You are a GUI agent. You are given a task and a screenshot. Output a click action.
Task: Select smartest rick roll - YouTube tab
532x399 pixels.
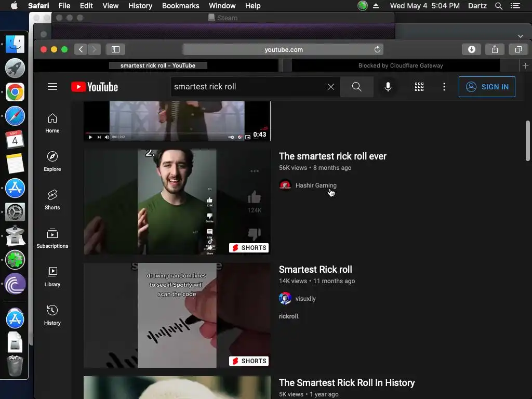(x=158, y=66)
